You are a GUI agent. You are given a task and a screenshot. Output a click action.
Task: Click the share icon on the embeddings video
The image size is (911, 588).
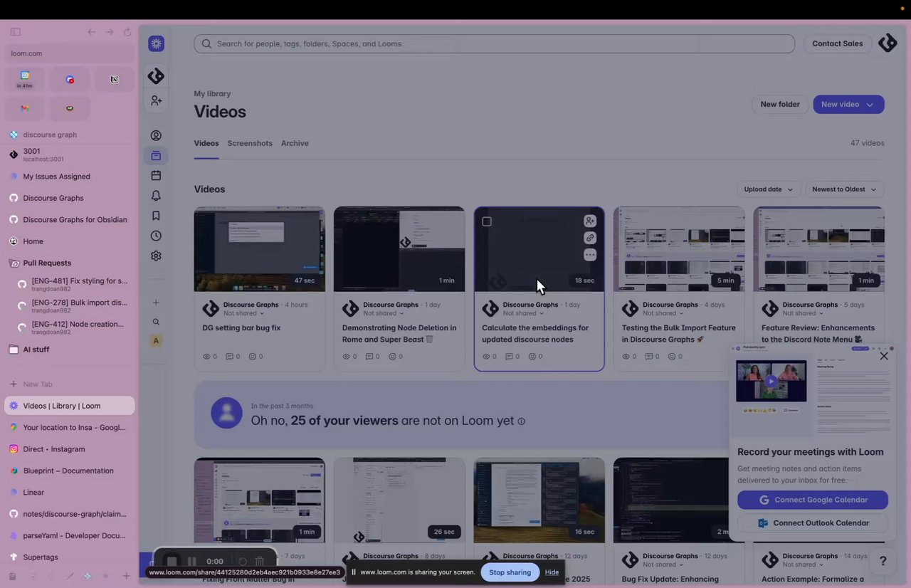tap(590, 221)
